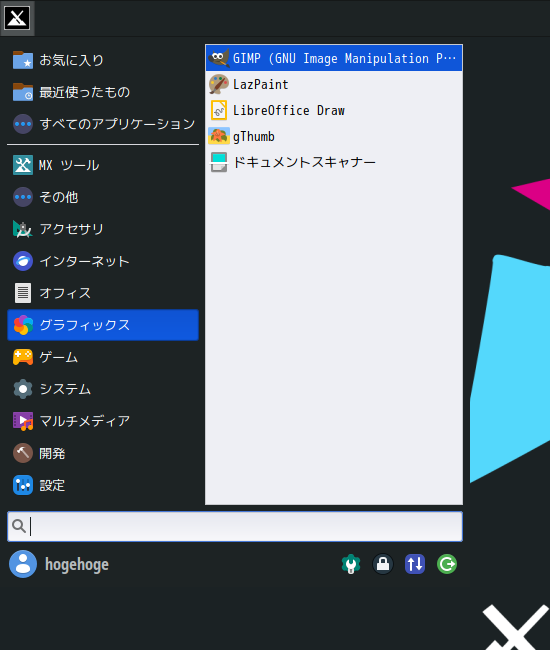This screenshot has height=650, width=550.
Task: Click the lock screen icon
Action: (x=383, y=564)
